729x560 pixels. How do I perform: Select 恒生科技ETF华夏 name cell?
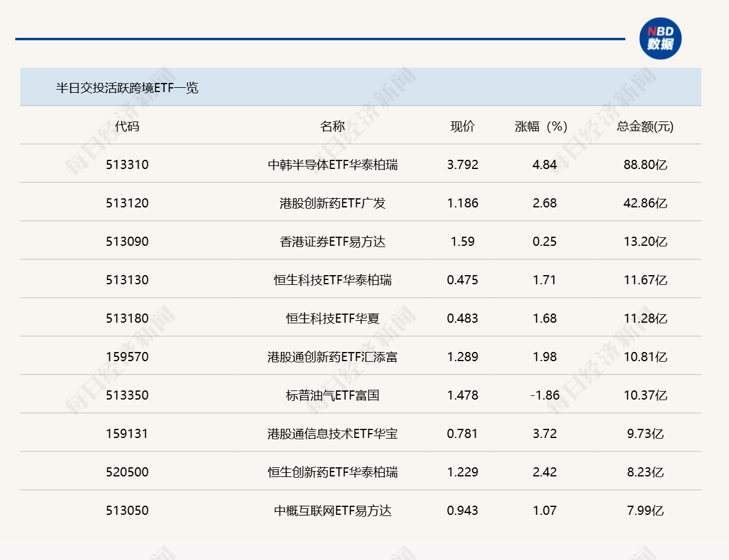[x=332, y=318]
